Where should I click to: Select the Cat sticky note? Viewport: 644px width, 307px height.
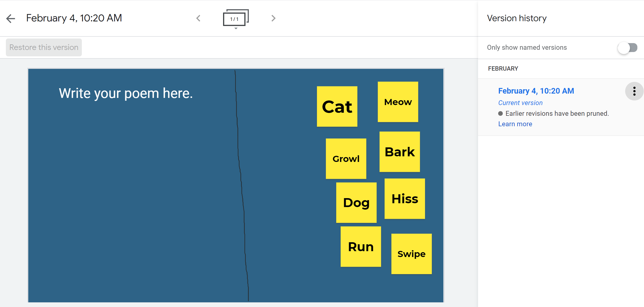(x=337, y=106)
